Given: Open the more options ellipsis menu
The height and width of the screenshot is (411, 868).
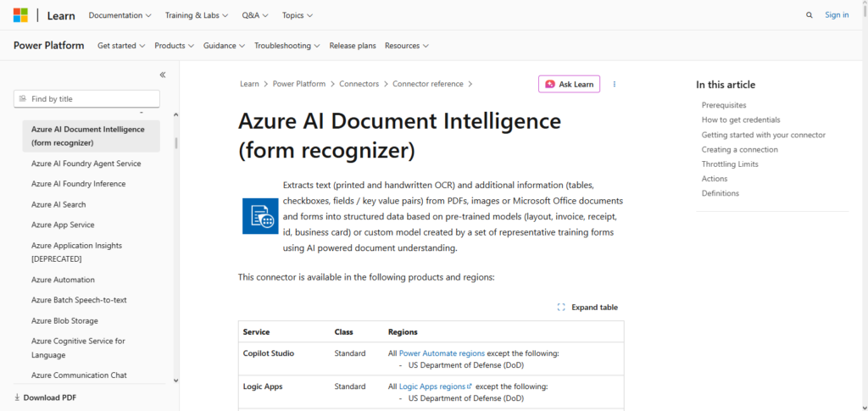Looking at the screenshot, I should pos(615,84).
